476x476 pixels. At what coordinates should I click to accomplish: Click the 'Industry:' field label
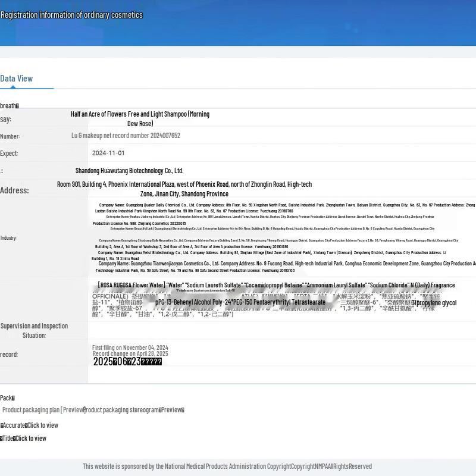click(x=8, y=237)
